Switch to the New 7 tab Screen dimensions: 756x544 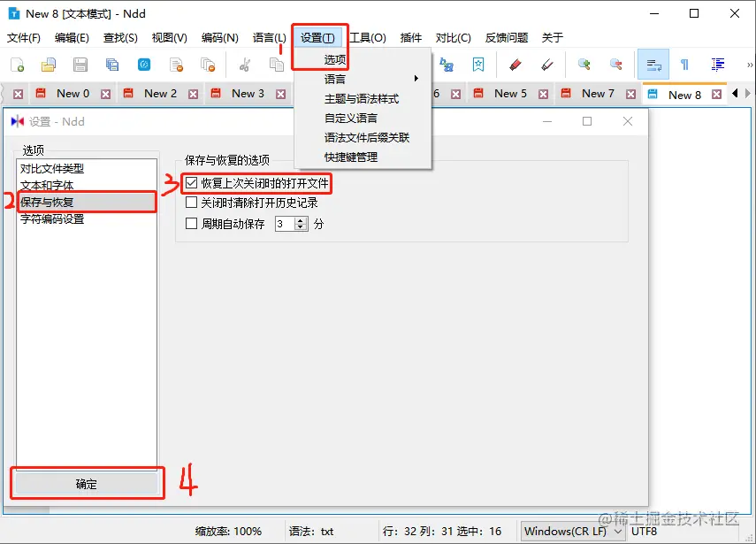point(598,94)
